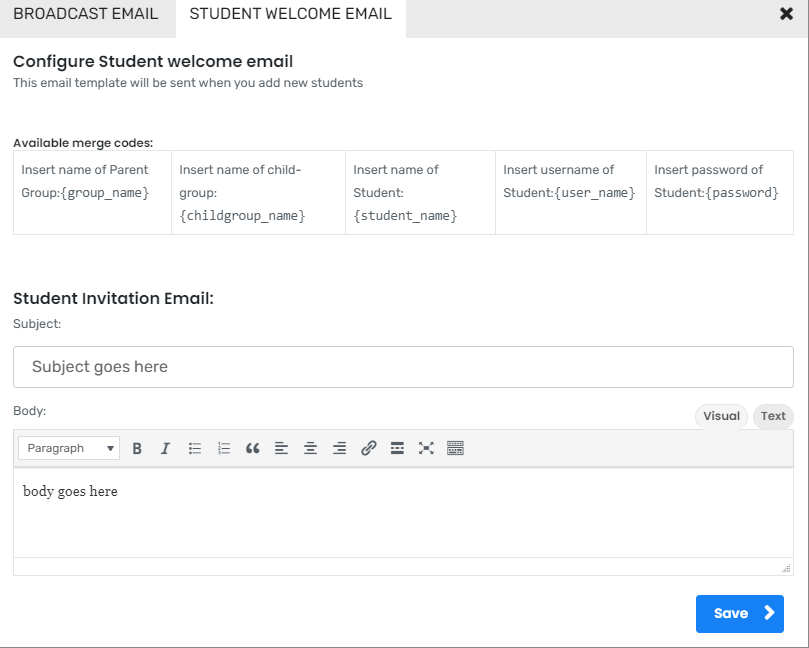The width and height of the screenshot is (809, 648).
Task: Open the Paragraph format dropdown
Action: point(69,448)
